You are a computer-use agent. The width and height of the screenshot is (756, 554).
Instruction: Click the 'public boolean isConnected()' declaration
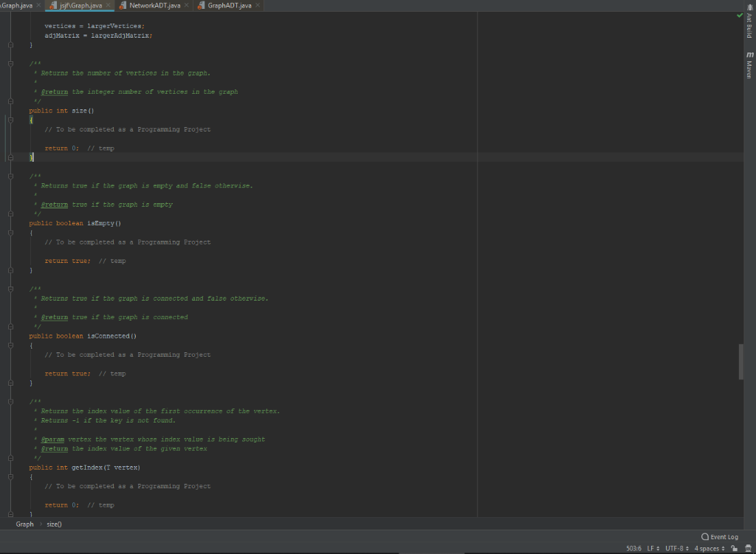tap(83, 336)
